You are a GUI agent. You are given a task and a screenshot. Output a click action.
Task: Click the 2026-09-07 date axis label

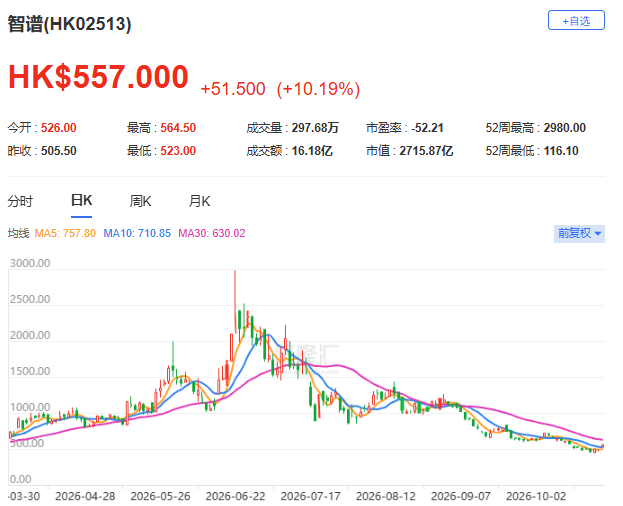point(461,496)
